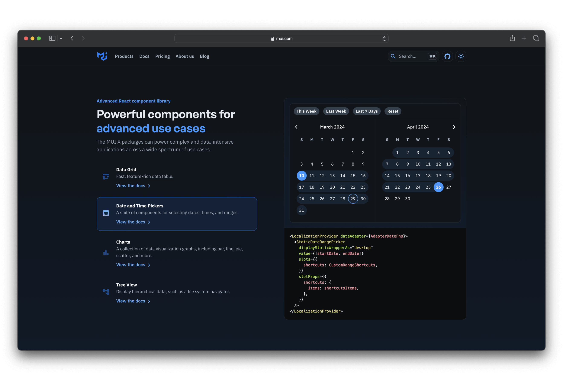Click the search magnifier icon
This screenshot has width=563, height=392.
point(393,56)
